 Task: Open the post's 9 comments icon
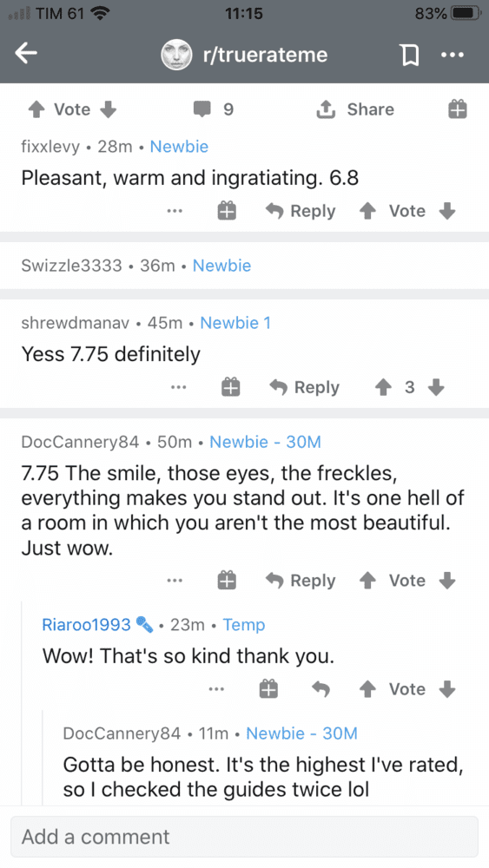pos(202,109)
